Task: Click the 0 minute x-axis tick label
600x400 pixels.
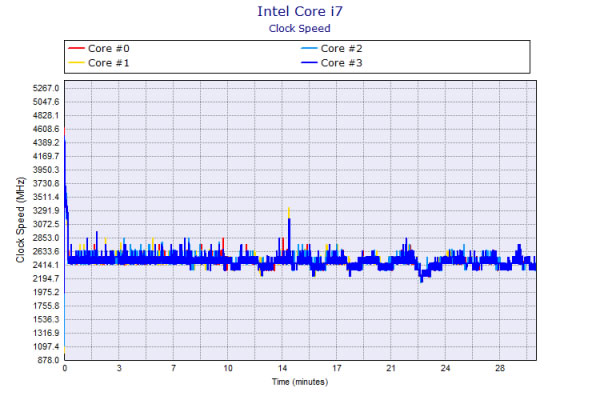Action: point(65,368)
